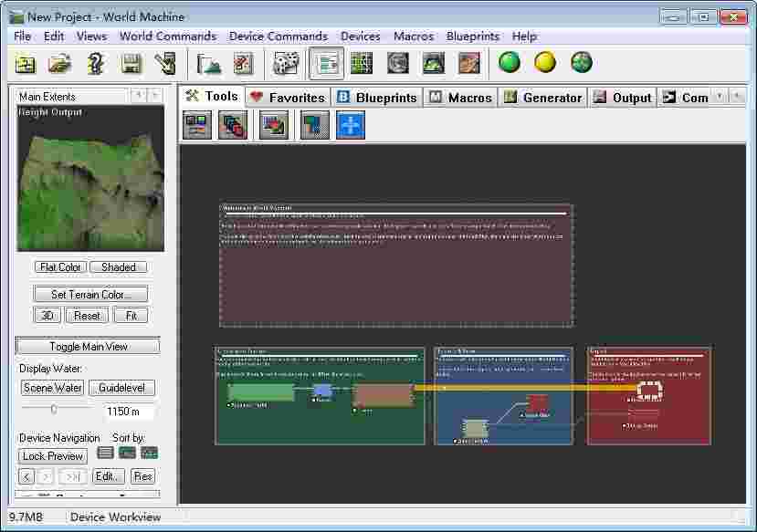This screenshot has height=532, width=757.
Task: Create a new World Machine project
Action: coord(23,64)
